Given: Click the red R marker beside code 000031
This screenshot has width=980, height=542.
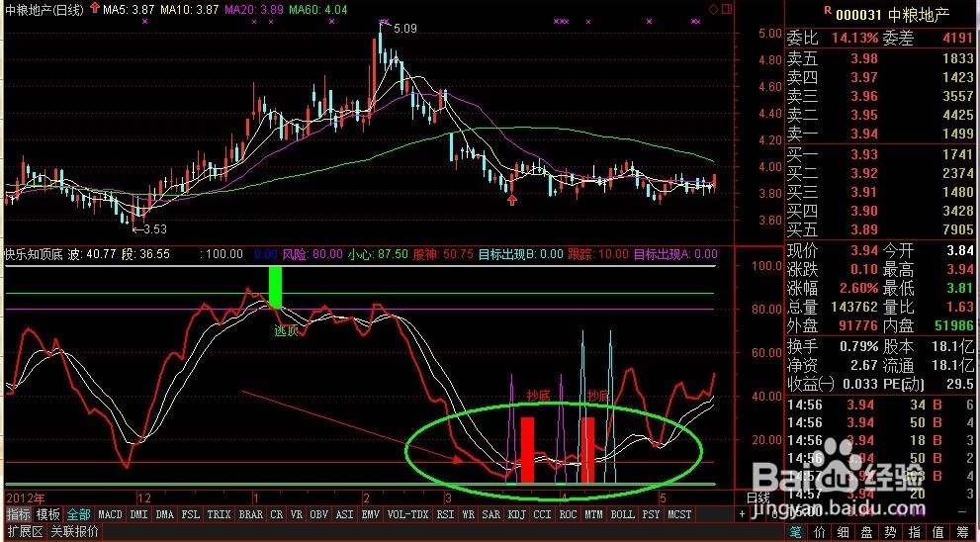Looking at the screenshot, I should [828, 10].
